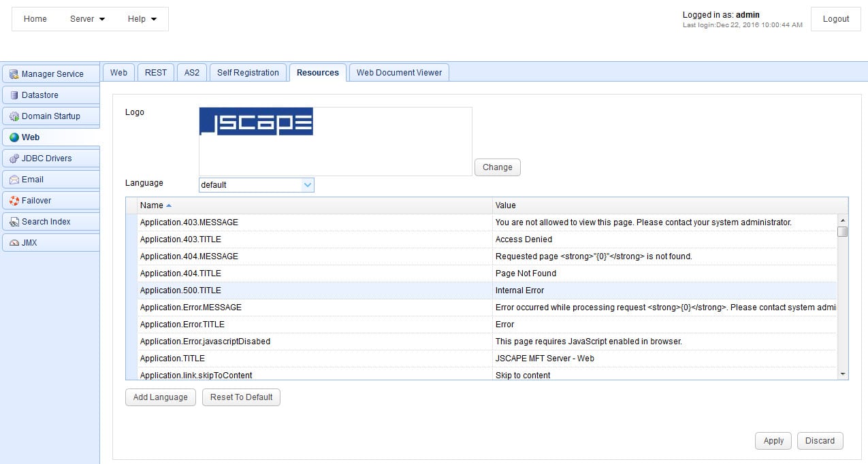Click the Value column header
This screenshot has width=868, height=464.
pos(670,205)
